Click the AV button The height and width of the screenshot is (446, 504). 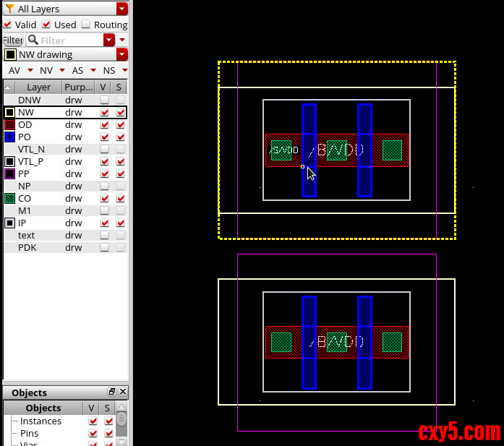point(14,70)
